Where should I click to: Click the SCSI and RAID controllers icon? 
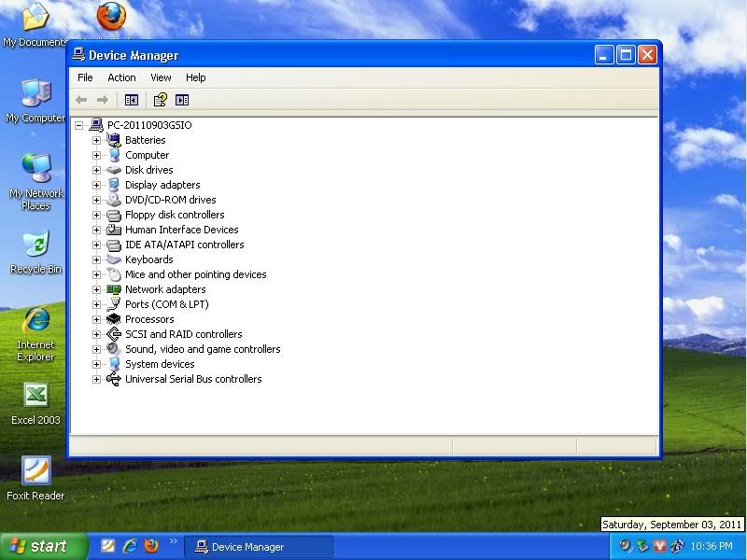click(114, 334)
